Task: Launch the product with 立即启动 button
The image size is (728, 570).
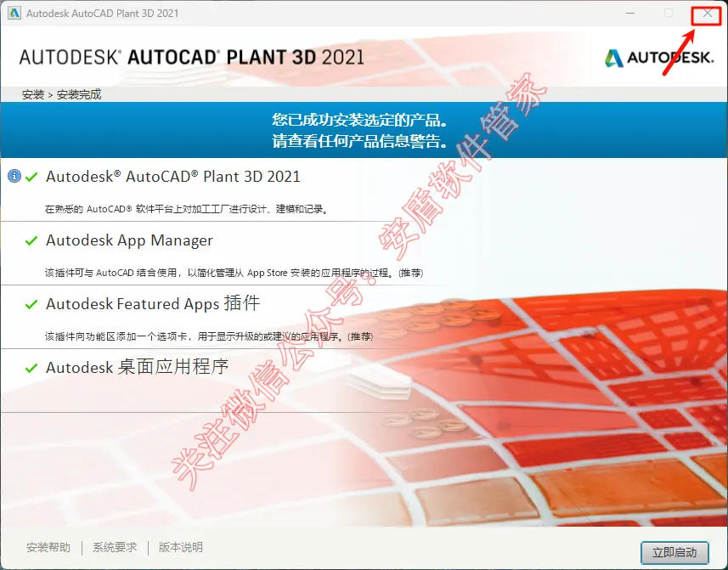Action: (674, 552)
